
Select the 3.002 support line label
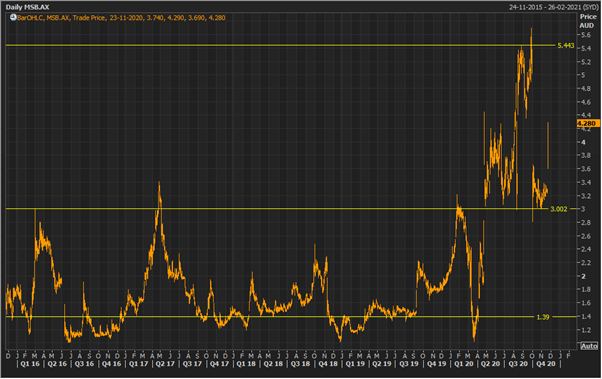tap(559, 209)
